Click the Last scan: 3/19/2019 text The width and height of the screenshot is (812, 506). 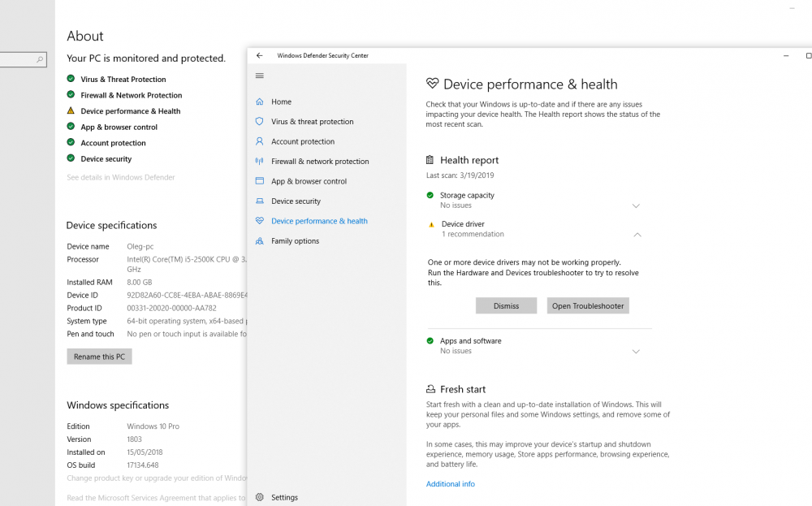[x=460, y=175]
